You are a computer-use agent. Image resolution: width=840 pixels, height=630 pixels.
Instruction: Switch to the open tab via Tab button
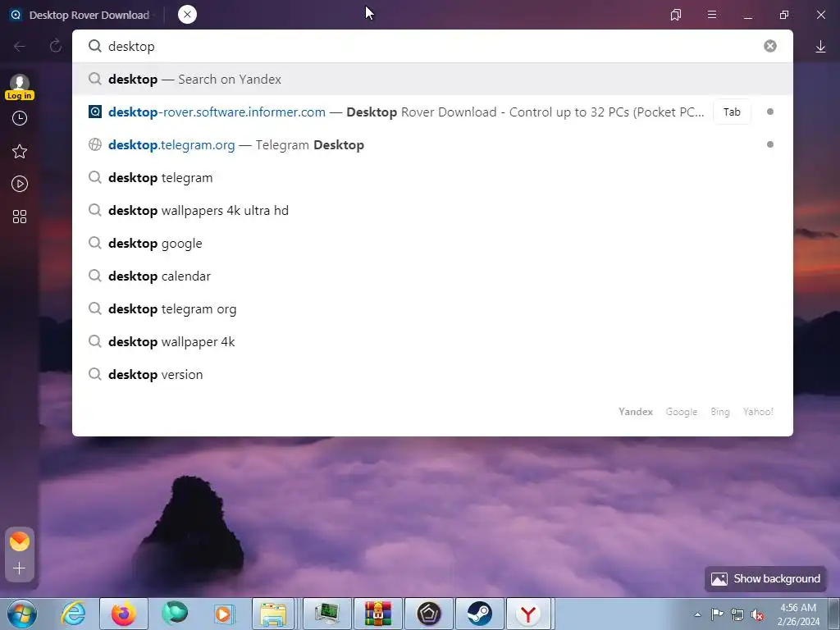pos(732,112)
